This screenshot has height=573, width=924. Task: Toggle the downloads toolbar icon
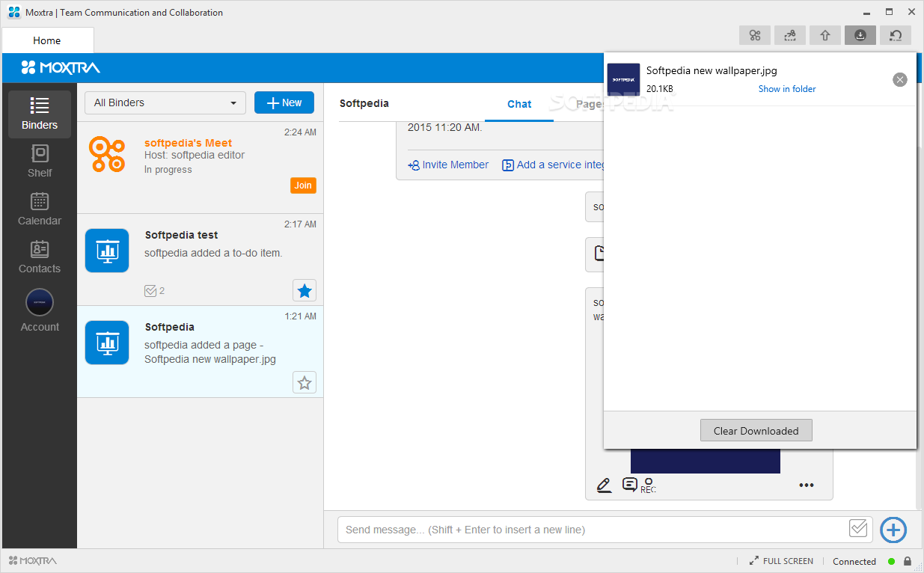tap(860, 35)
